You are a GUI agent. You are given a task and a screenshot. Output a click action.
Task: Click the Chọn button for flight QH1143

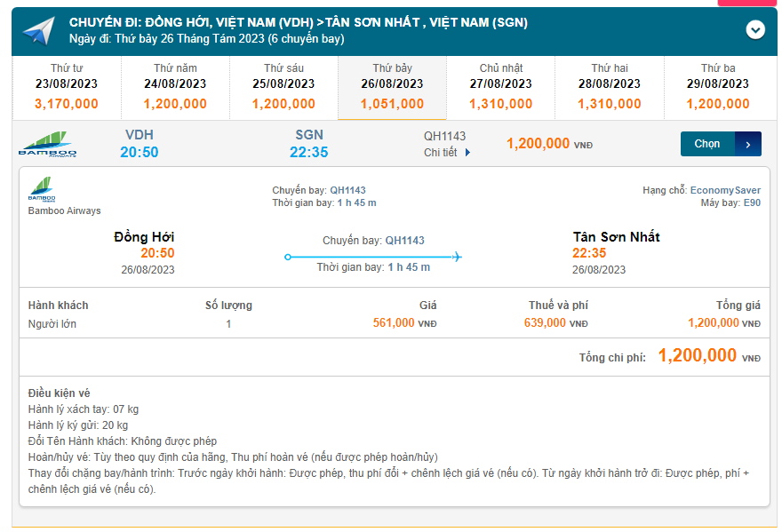coord(708,144)
